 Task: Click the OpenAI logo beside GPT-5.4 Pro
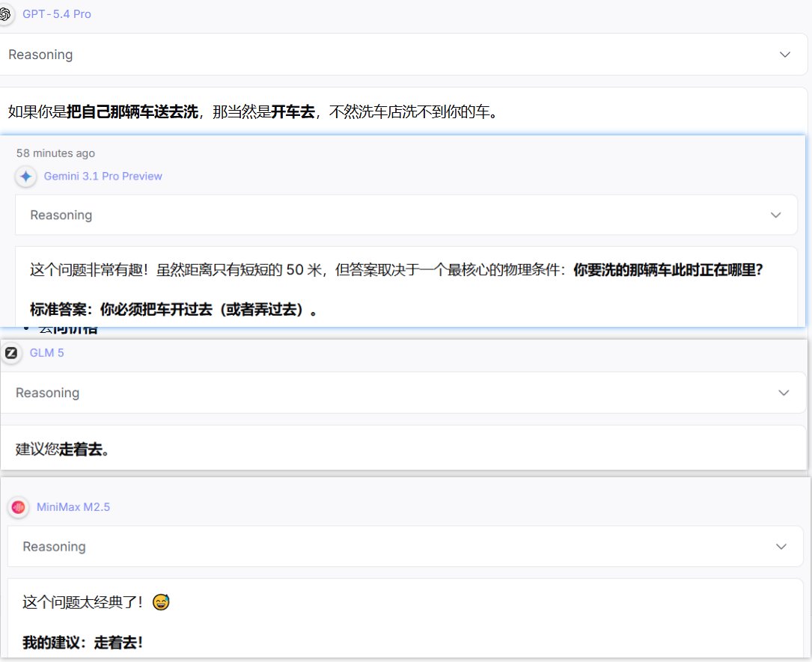(x=5, y=14)
